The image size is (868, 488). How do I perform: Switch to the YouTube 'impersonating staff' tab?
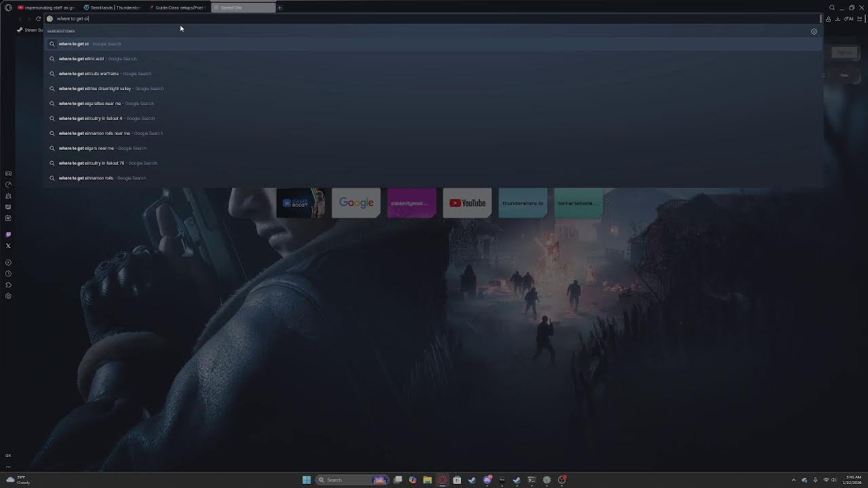click(46, 7)
